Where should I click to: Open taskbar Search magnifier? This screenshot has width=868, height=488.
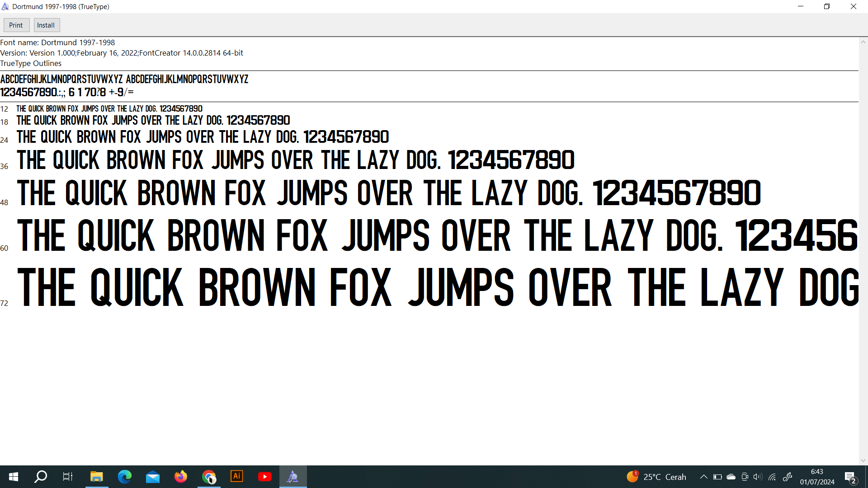point(41,477)
